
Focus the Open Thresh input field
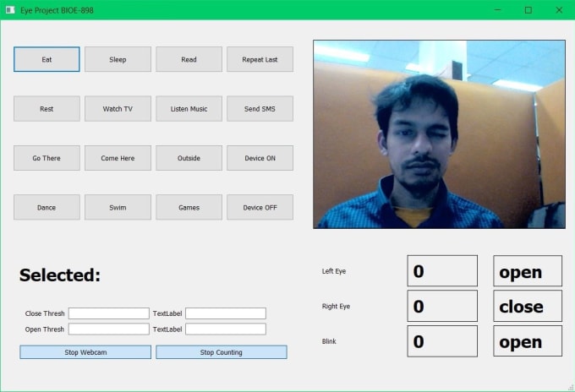pos(109,329)
